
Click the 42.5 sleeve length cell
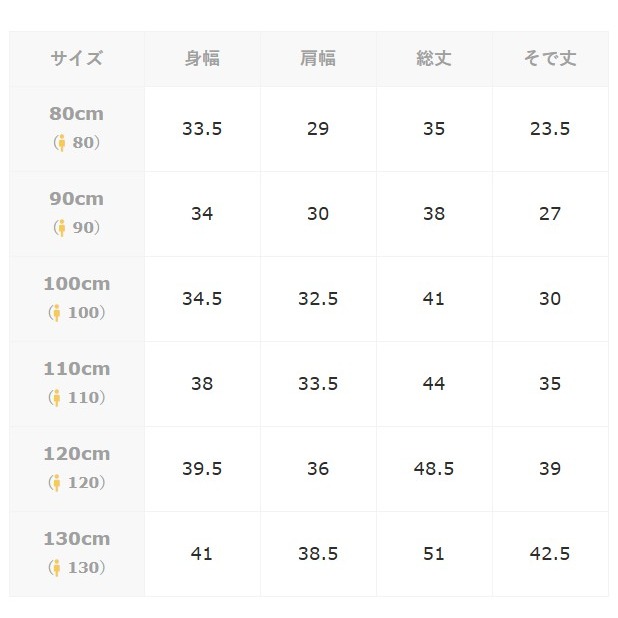550,554
